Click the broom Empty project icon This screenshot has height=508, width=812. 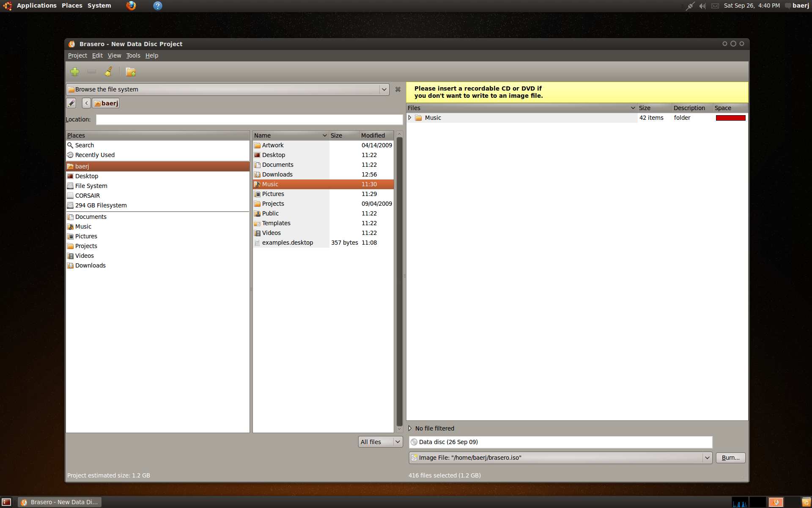point(109,72)
